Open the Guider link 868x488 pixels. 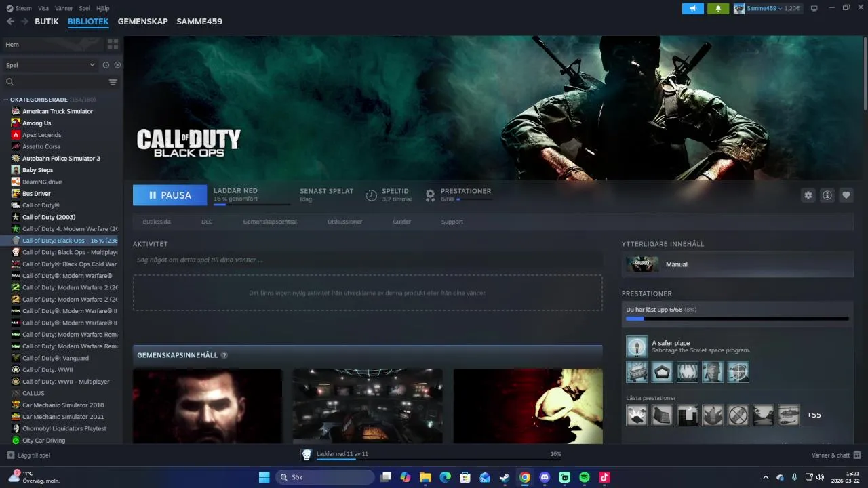401,222
